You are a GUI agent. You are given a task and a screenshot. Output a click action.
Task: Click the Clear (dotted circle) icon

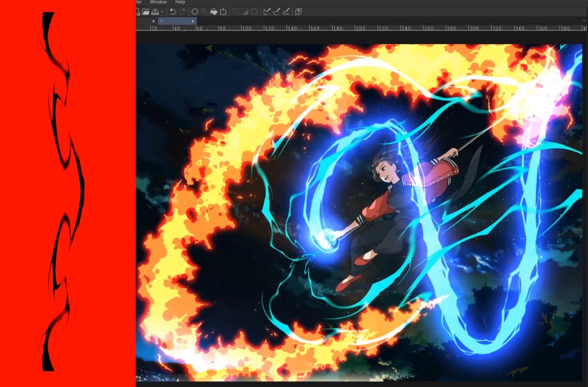[195, 12]
